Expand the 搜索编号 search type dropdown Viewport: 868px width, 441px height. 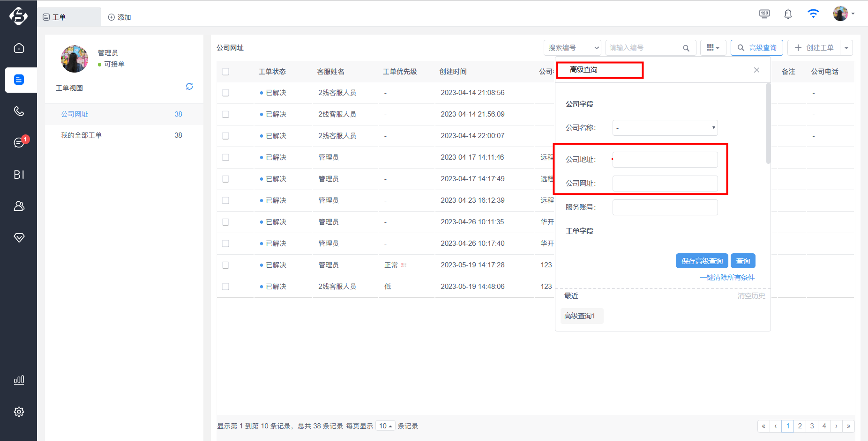pos(572,48)
